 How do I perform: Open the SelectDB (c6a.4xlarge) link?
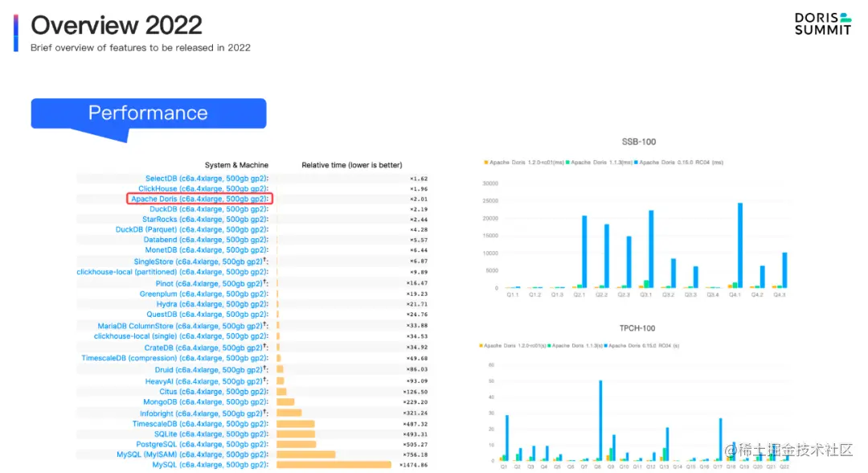tap(207, 179)
